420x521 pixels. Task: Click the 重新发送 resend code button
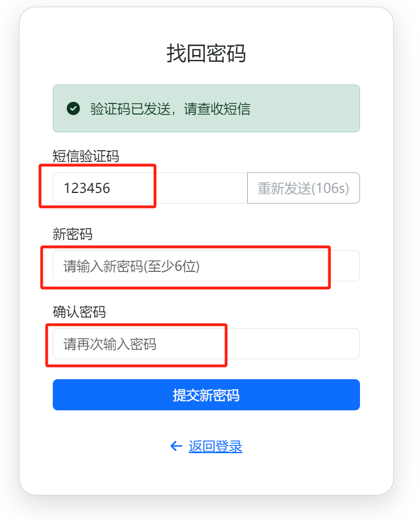303,188
